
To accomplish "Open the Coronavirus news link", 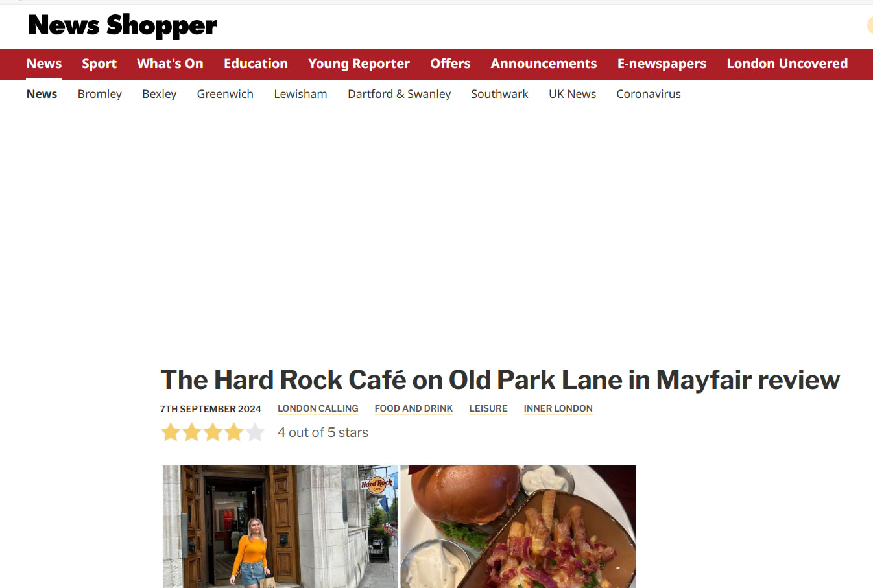I will point(649,94).
